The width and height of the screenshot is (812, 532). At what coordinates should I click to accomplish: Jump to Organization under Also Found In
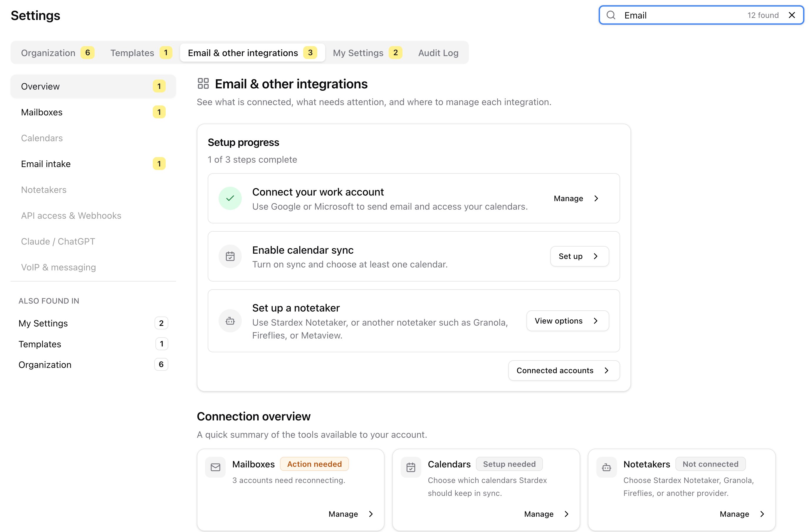93,365
